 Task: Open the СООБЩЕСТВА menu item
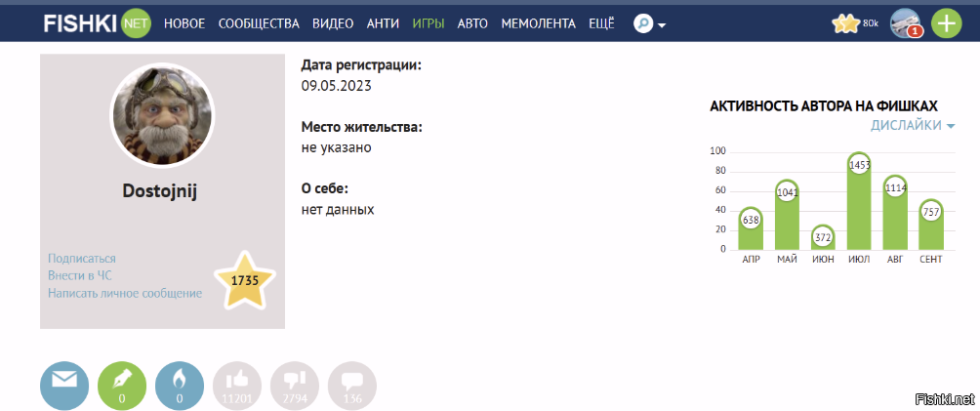[x=259, y=23]
